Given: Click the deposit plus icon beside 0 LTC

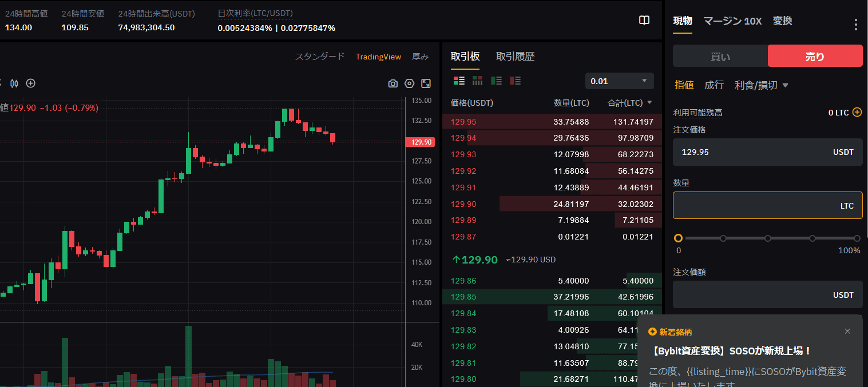Looking at the screenshot, I should (857, 112).
